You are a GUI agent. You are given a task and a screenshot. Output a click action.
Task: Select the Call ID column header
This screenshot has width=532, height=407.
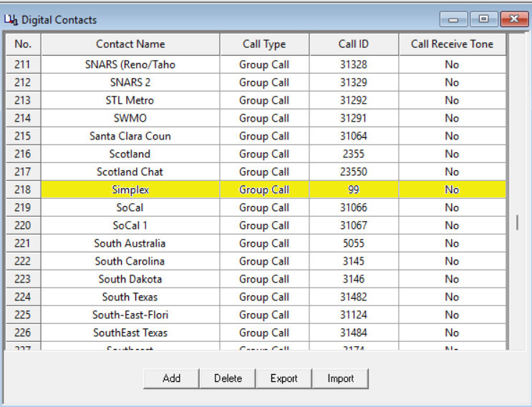[x=354, y=44]
